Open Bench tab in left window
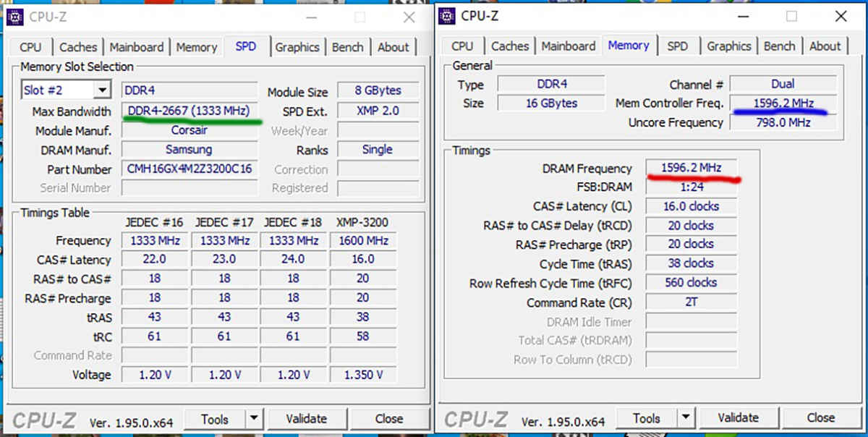 pyautogui.click(x=348, y=47)
